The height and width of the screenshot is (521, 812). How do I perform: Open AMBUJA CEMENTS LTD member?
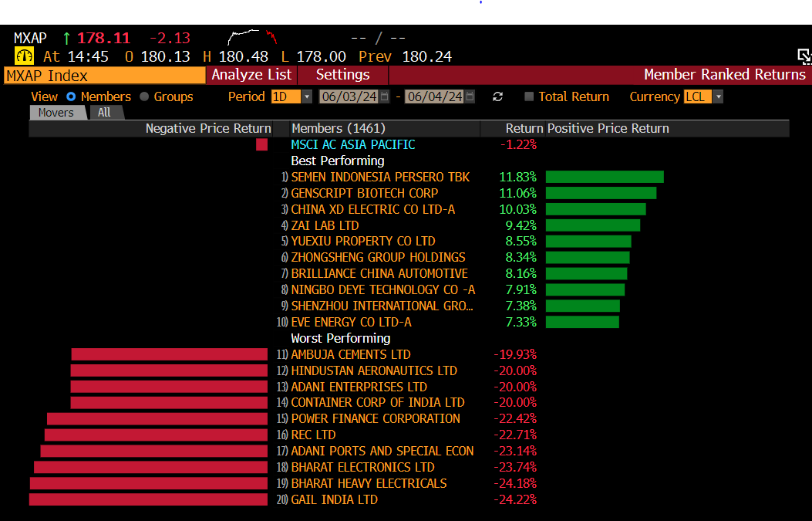pos(351,354)
